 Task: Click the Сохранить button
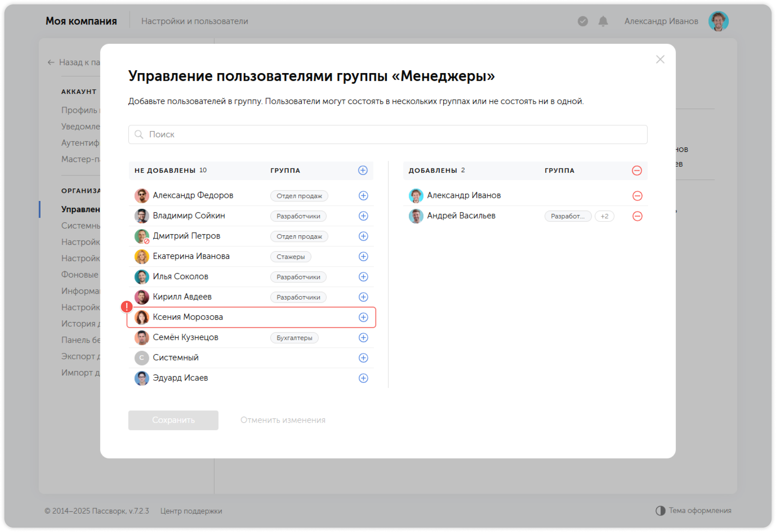173,420
